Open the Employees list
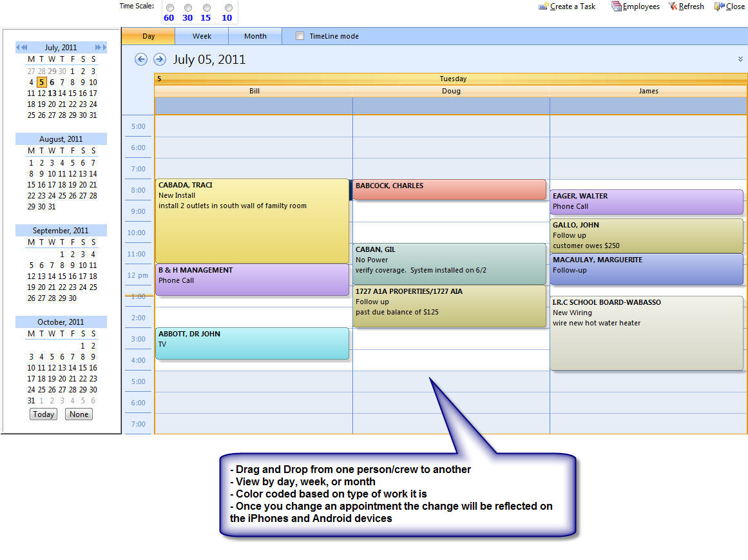The image size is (748, 560). 635,6
